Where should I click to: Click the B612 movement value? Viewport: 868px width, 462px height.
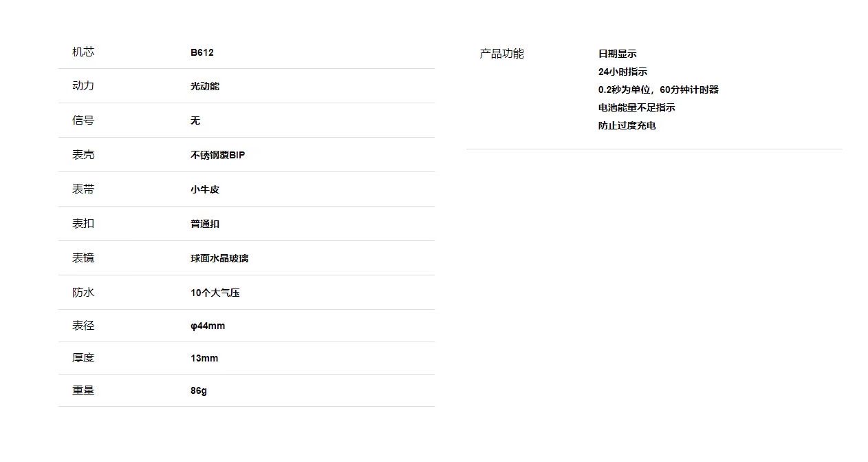point(202,53)
